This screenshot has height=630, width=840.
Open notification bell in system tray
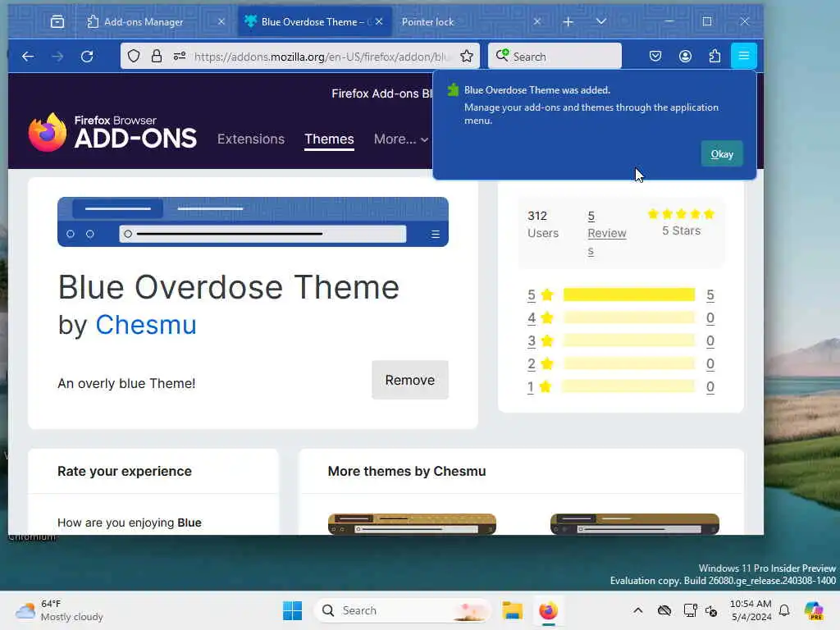(x=784, y=610)
